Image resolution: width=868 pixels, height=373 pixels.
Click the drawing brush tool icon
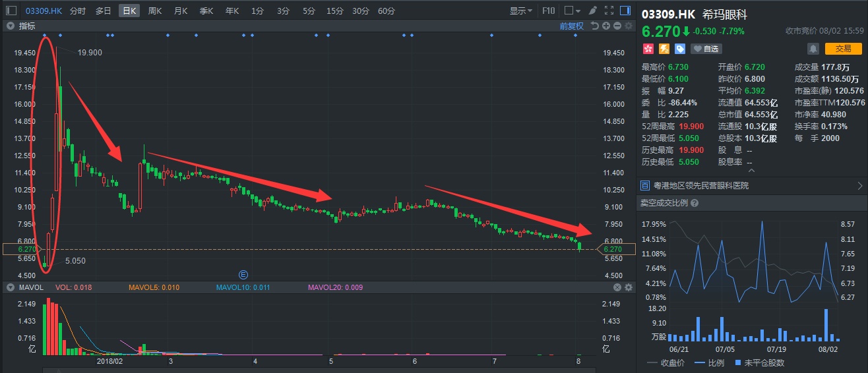[x=592, y=11]
